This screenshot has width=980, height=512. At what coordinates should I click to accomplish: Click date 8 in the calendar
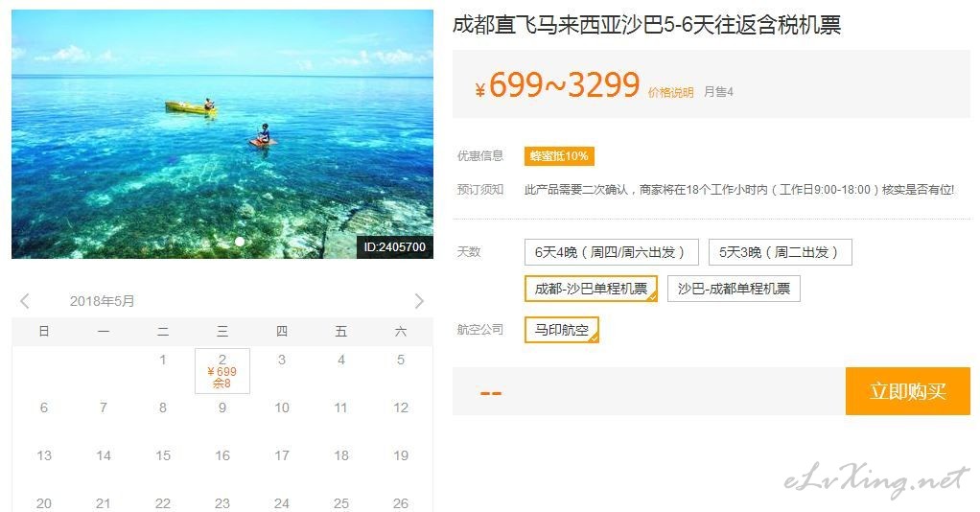pos(163,407)
